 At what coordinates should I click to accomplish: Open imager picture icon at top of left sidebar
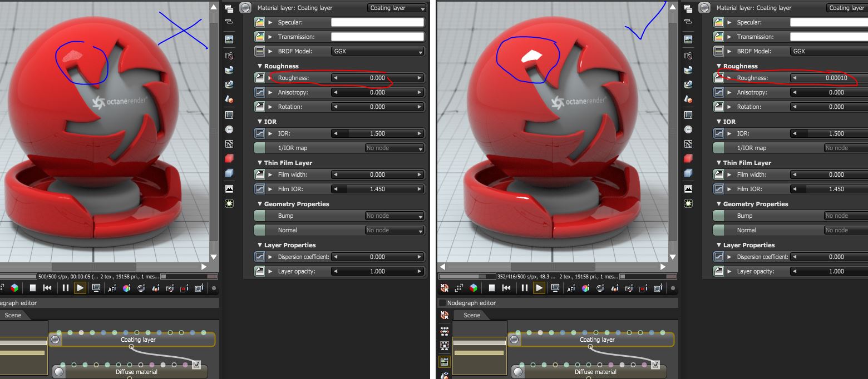229,39
